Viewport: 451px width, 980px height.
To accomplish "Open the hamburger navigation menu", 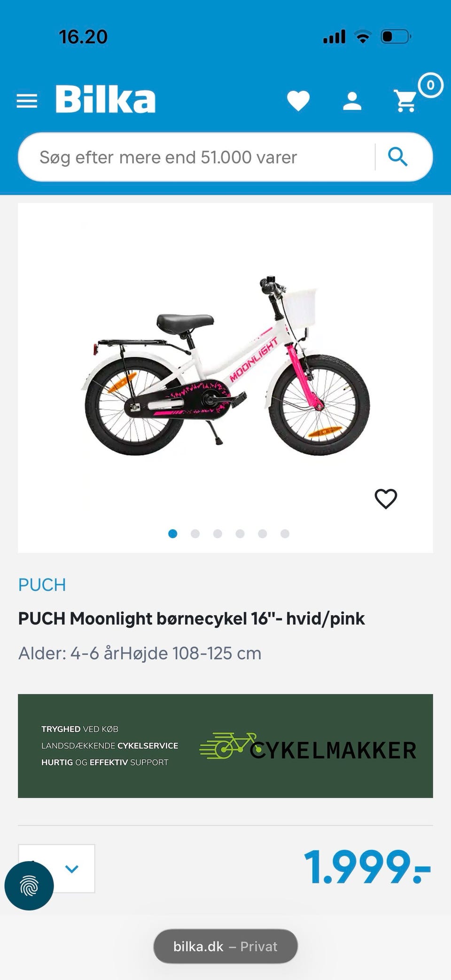I will pos(27,100).
